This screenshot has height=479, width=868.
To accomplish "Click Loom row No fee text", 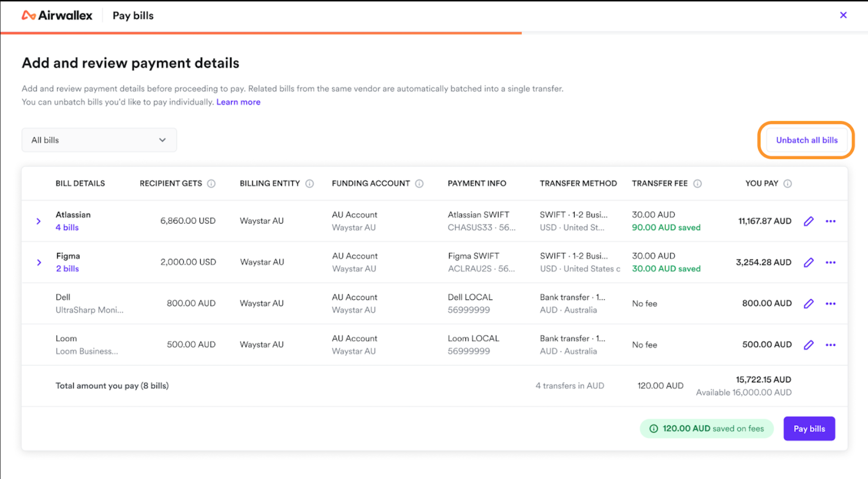I will (x=645, y=345).
